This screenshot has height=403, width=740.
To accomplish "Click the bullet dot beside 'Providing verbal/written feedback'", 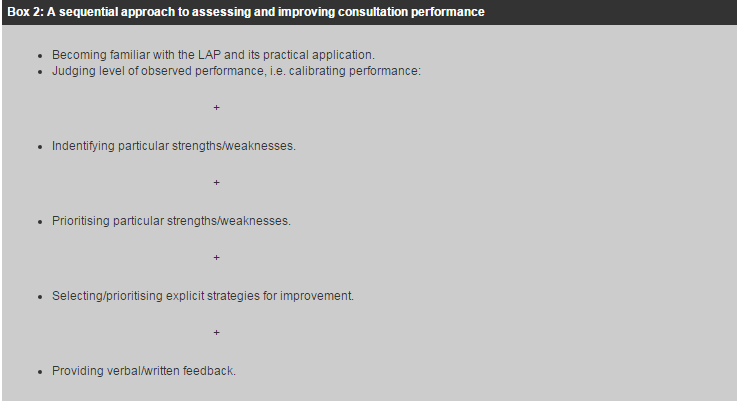I will click(40, 372).
